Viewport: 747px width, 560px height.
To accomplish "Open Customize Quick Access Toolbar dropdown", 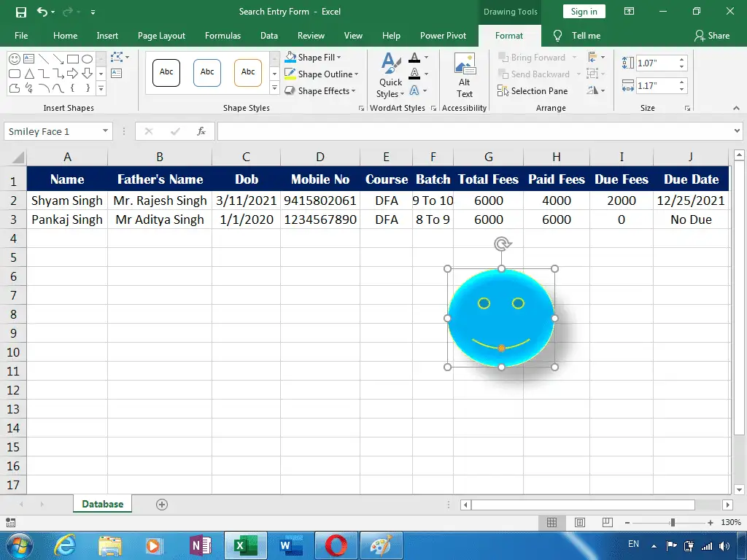I will (x=93, y=12).
